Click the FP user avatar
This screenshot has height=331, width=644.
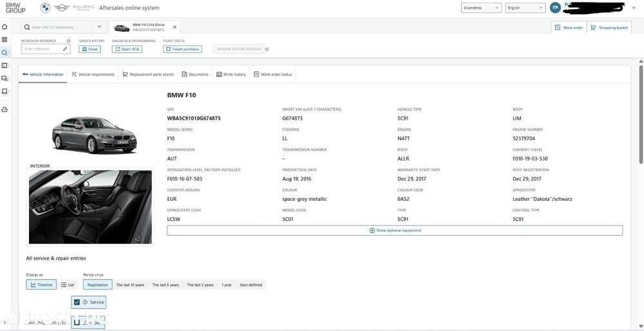(555, 8)
